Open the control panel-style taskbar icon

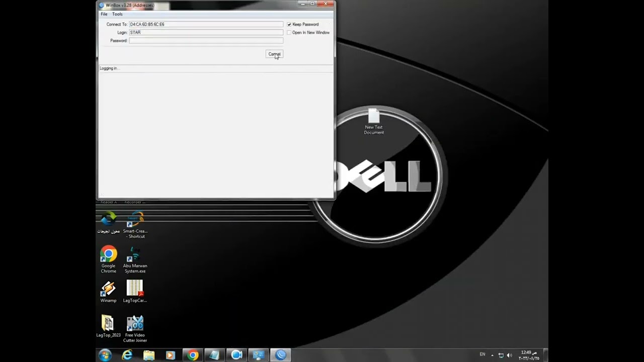point(259,355)
